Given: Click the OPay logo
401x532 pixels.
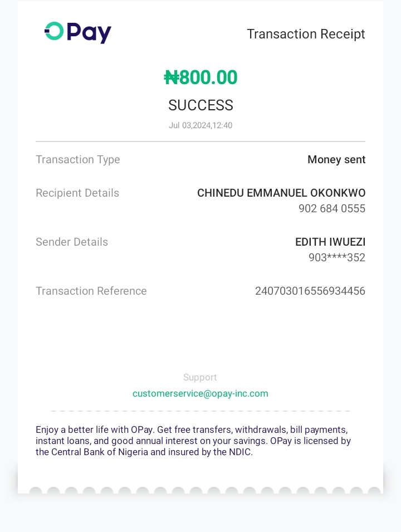Looking at the screenshot, I should pyautogui.click(x=78, y=32).
